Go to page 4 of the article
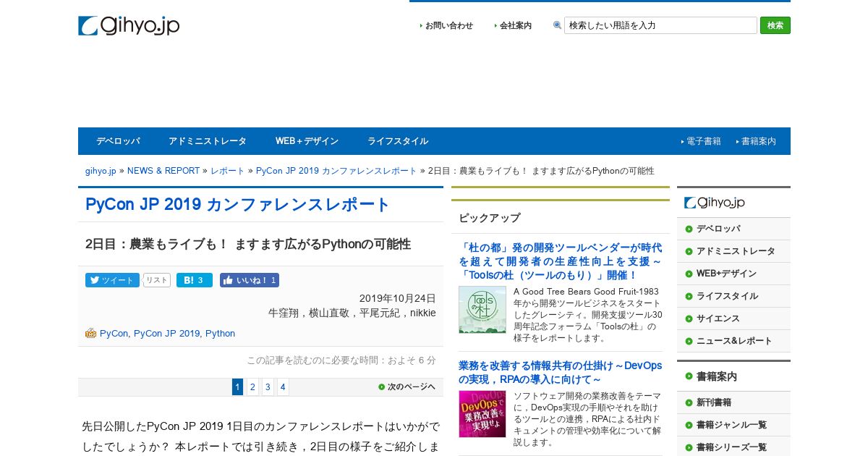Viewport: 868px width, 456px height. tap(283, 387)
